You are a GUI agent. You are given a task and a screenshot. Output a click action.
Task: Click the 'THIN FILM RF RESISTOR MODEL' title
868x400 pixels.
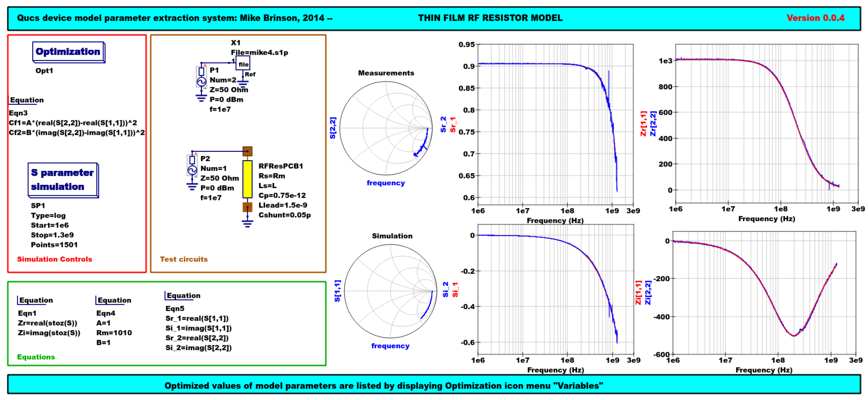click(x=490, y=18)
